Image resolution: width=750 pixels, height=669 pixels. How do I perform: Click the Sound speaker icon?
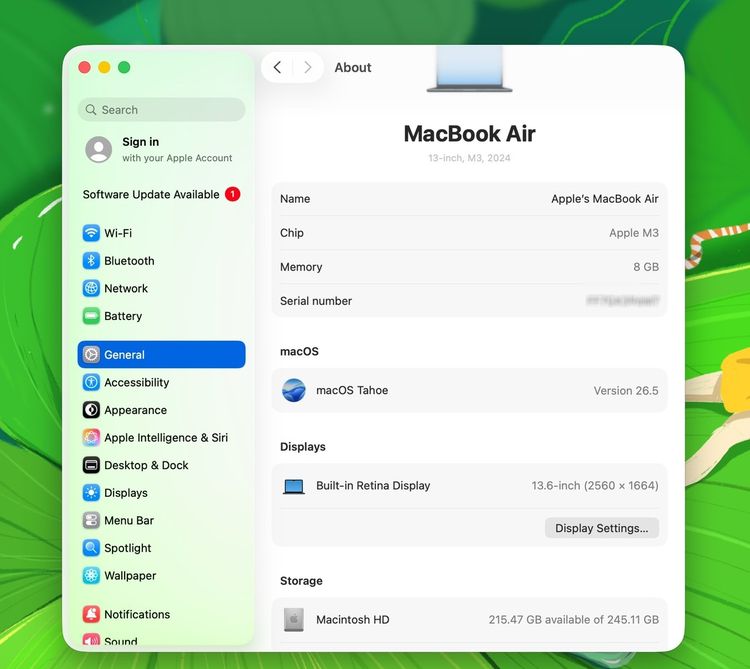[x=91, y=640]
